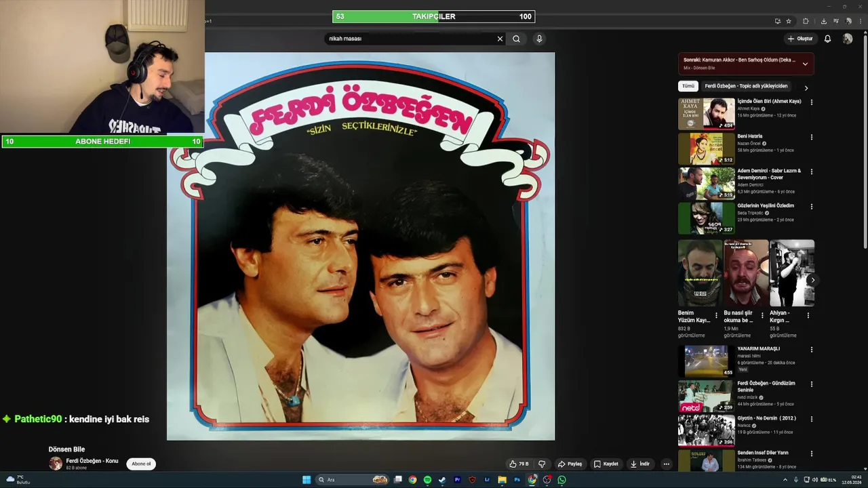Screen dimensions: 868x488
Task: Show more filter chips arrow
Action: click(806, 87)
